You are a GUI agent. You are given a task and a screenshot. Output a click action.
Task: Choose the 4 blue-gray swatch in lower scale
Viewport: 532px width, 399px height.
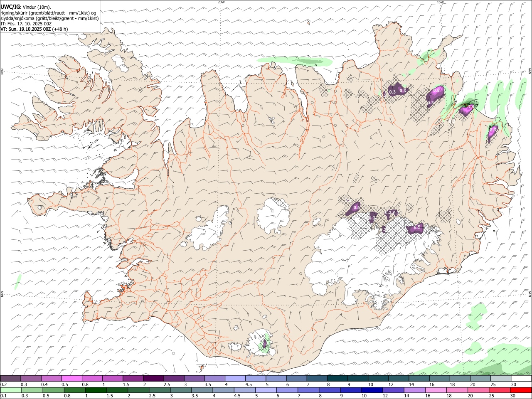point(223,390)
